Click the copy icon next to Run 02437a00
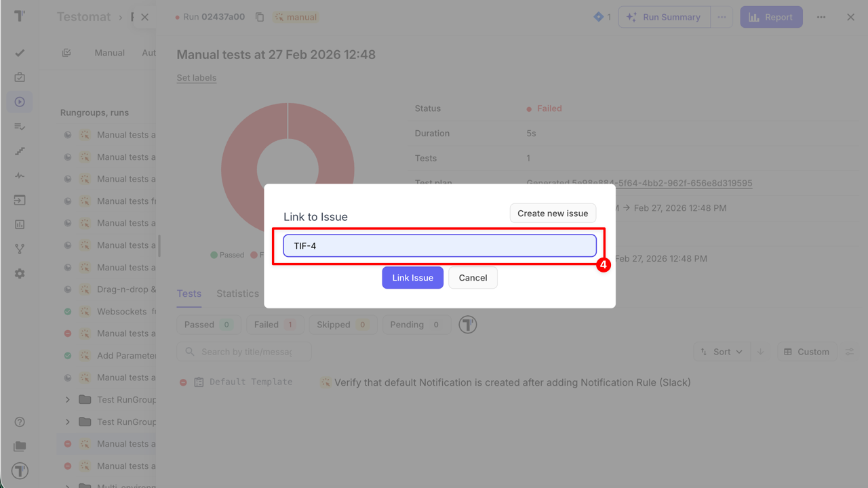Screen dimensions: 868x488 [260, 17]
